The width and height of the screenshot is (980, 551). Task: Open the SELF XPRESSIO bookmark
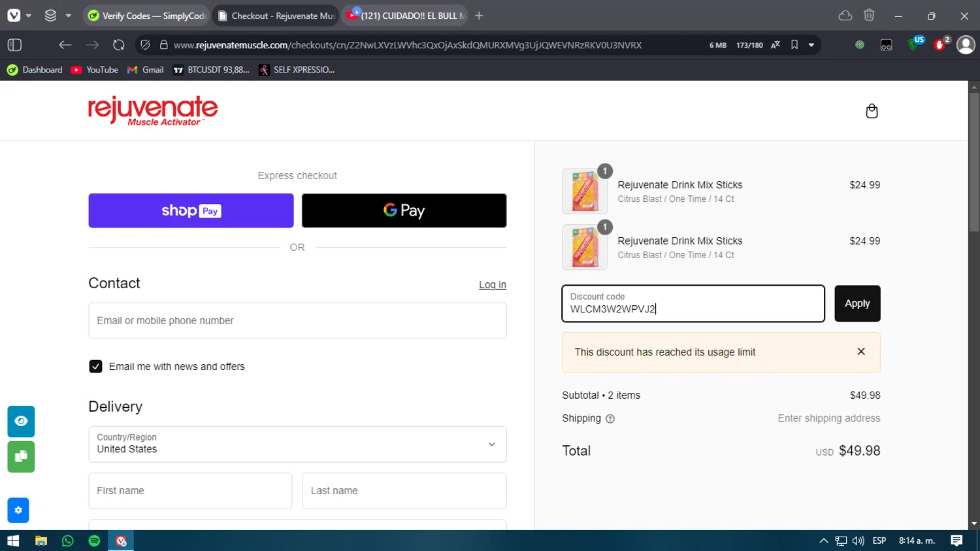(x=297, y=70)
